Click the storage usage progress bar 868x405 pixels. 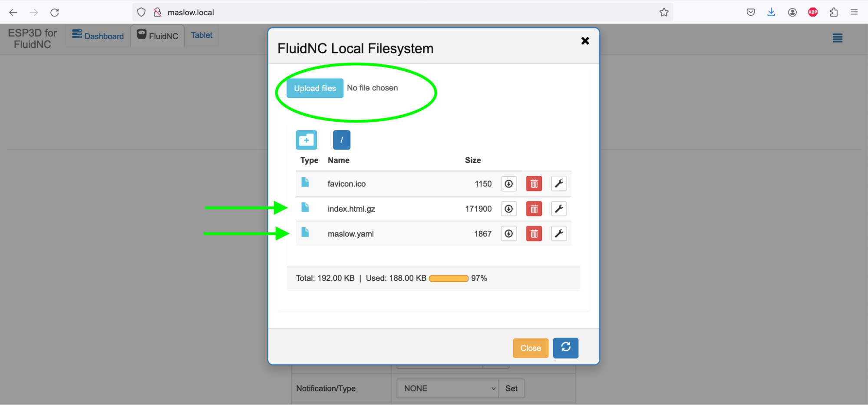click(x=449, y=279)
